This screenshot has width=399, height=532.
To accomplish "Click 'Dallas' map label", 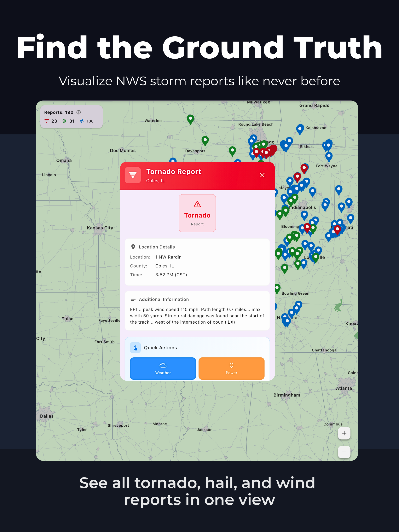I will pyautogui.click(x=47, y=416).
